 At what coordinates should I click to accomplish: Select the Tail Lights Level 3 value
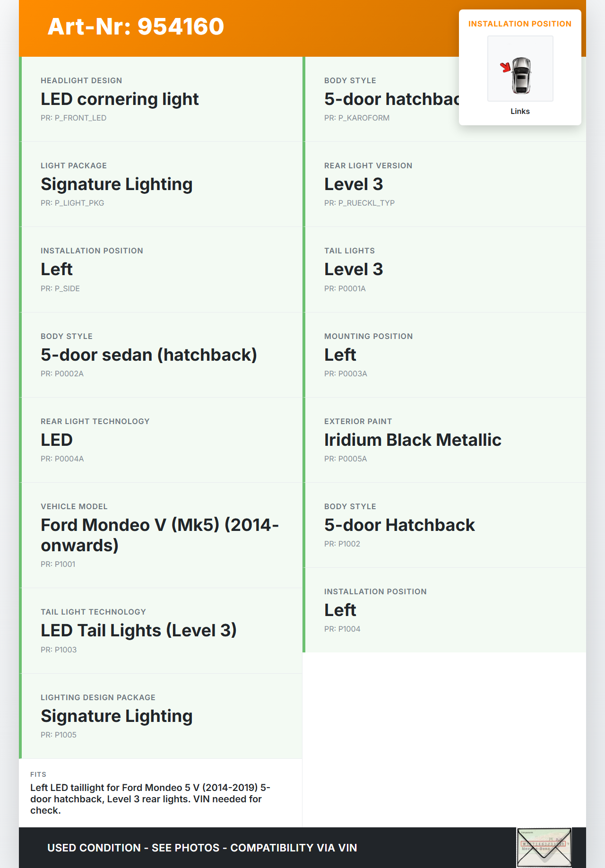[353, 269]
